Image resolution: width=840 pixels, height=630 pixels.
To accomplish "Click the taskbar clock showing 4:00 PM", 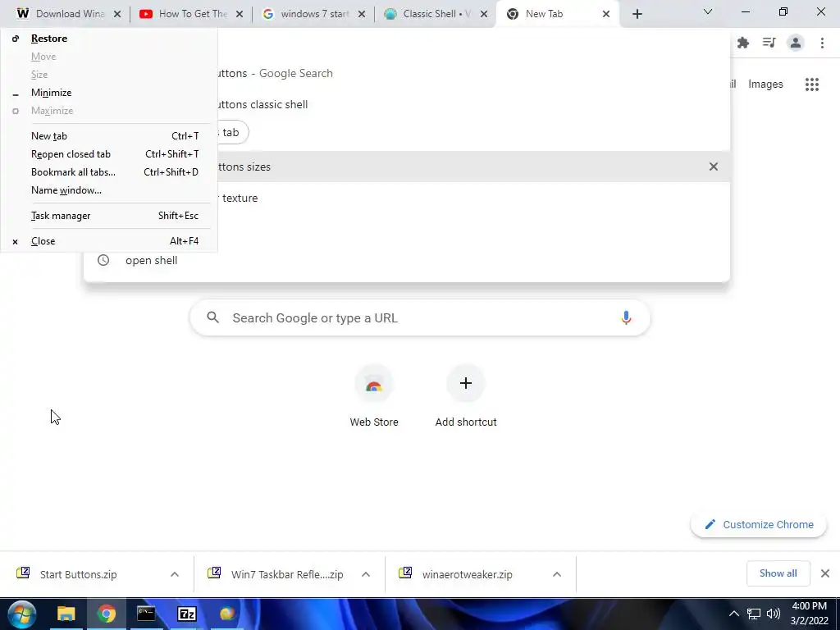I will tap(810, 614).
